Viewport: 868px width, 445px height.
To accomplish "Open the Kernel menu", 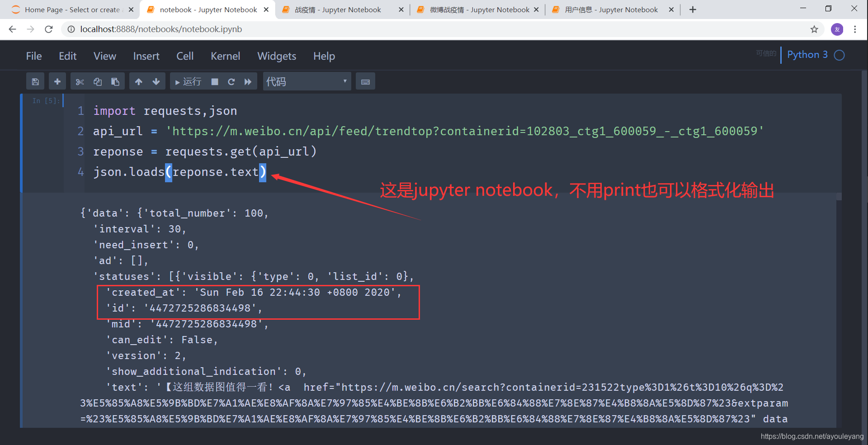I will pyautogui.click(x=225, y=56).
